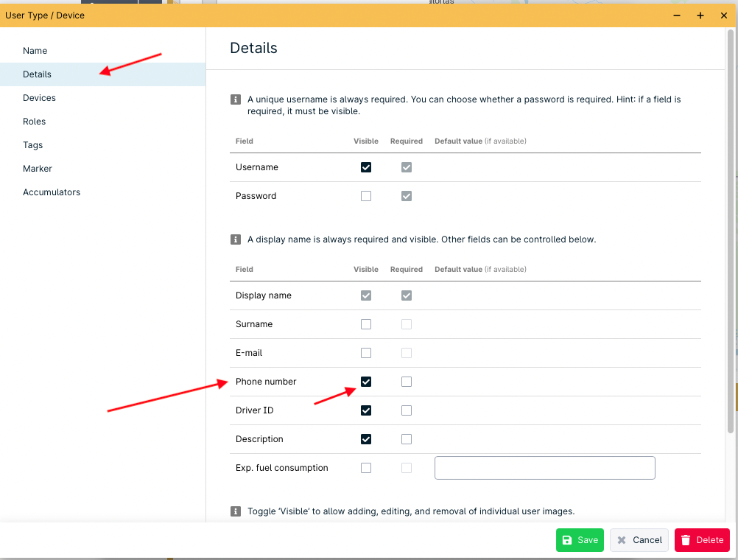The width and height of the screenshot is (738, 560).
Task: Maximize the dialog with the plus icon
Action: pos(700,15)
